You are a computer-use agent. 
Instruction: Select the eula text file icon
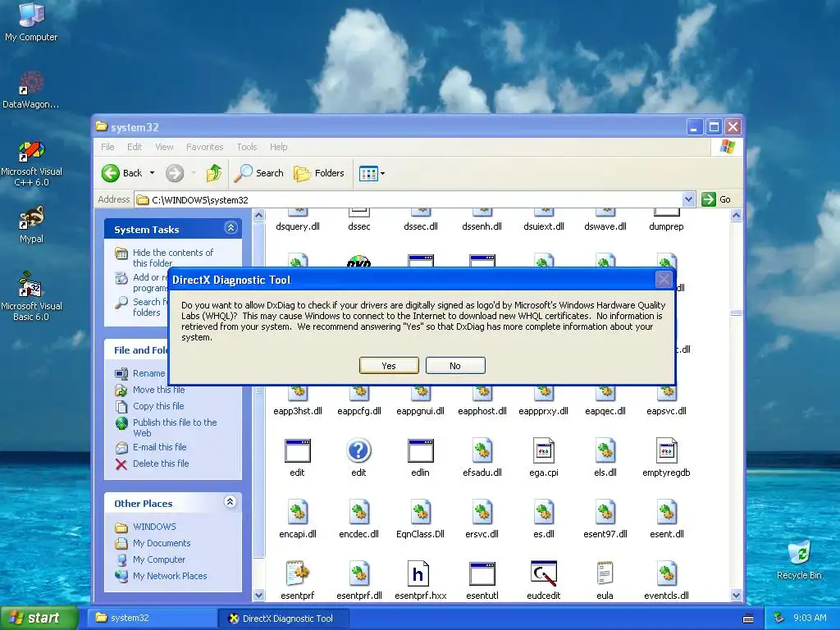click(x=605, y=573)
